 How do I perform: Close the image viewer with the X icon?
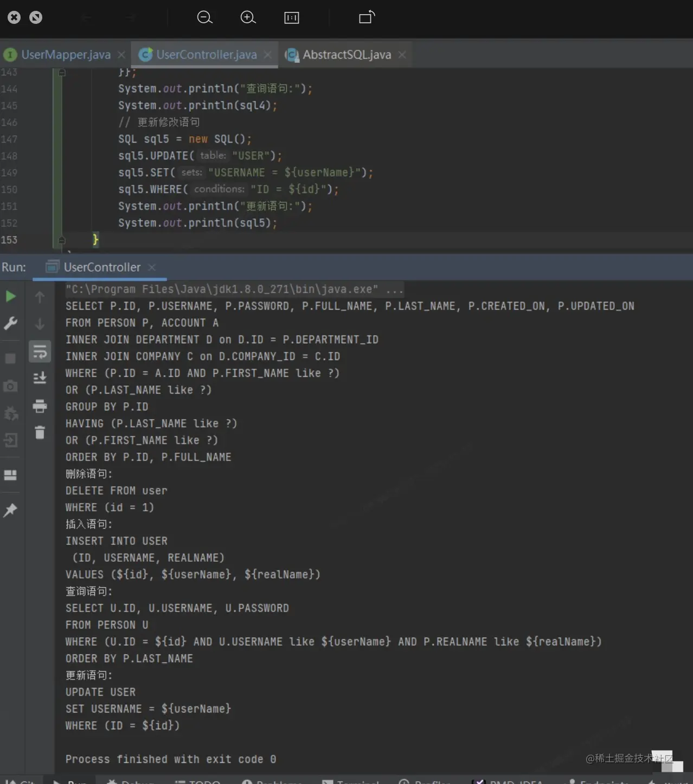pos(14,17)
